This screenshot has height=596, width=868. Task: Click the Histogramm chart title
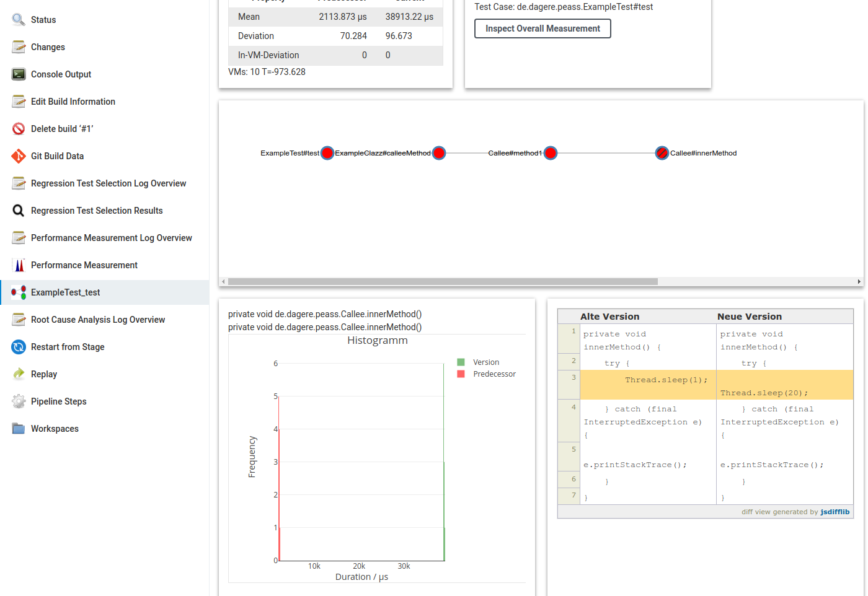[377, 340]
